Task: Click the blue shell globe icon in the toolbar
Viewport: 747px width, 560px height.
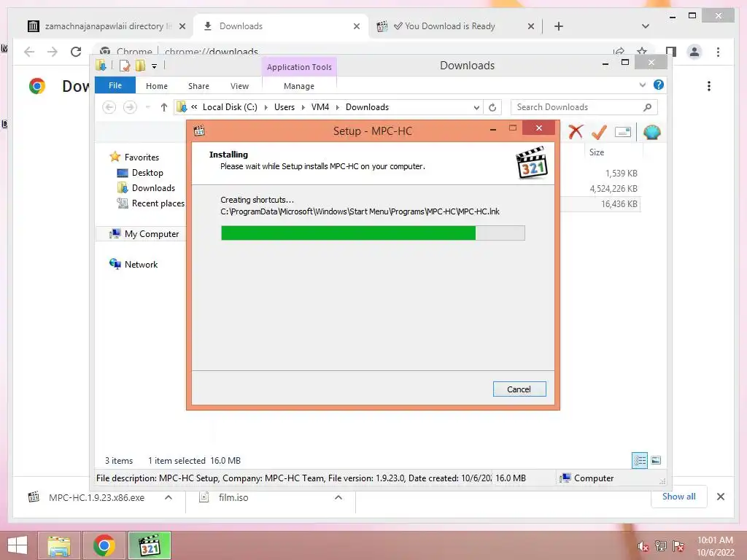Action: tap(651, 132)
